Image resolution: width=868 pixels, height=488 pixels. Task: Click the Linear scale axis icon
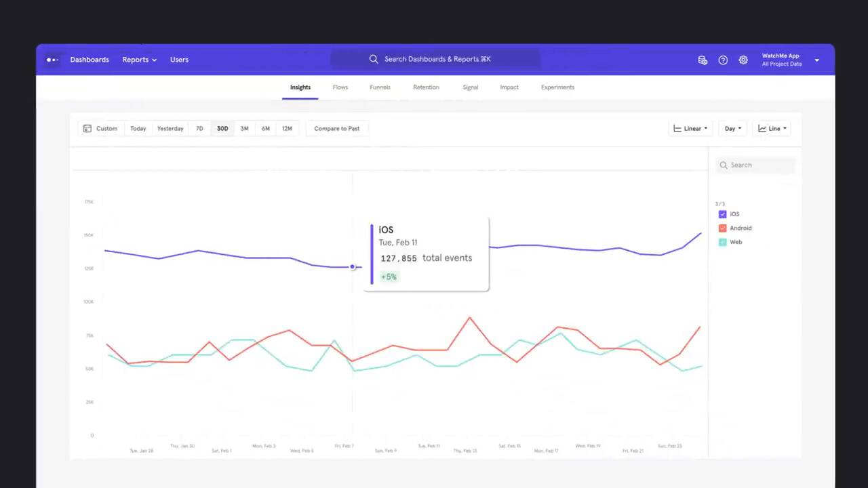tap(677, 128)
